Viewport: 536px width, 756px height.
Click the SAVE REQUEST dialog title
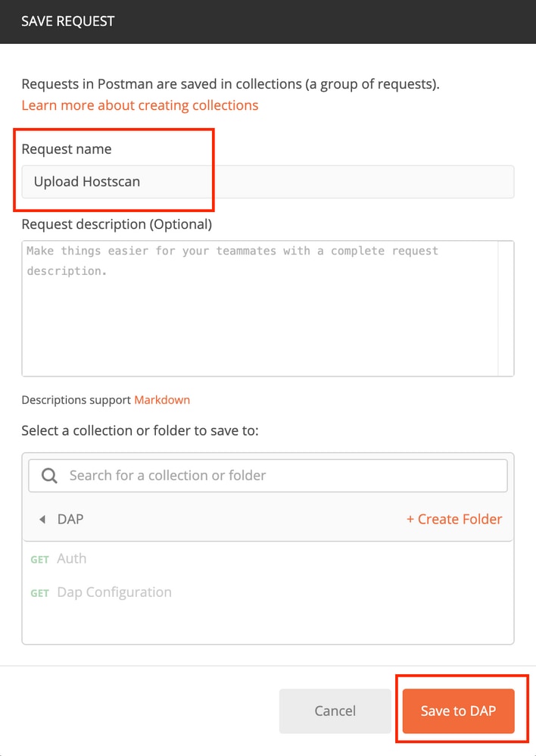[68, 21]
